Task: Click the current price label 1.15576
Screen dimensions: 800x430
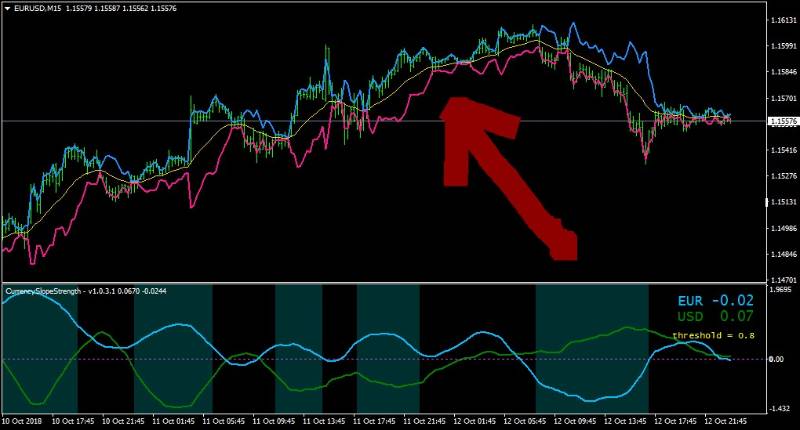Action: coord(782,121)
